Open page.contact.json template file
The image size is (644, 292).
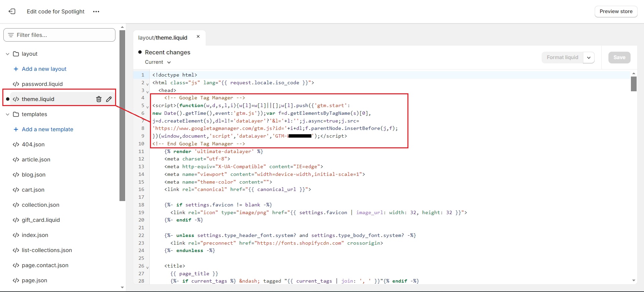coord(45,265)
